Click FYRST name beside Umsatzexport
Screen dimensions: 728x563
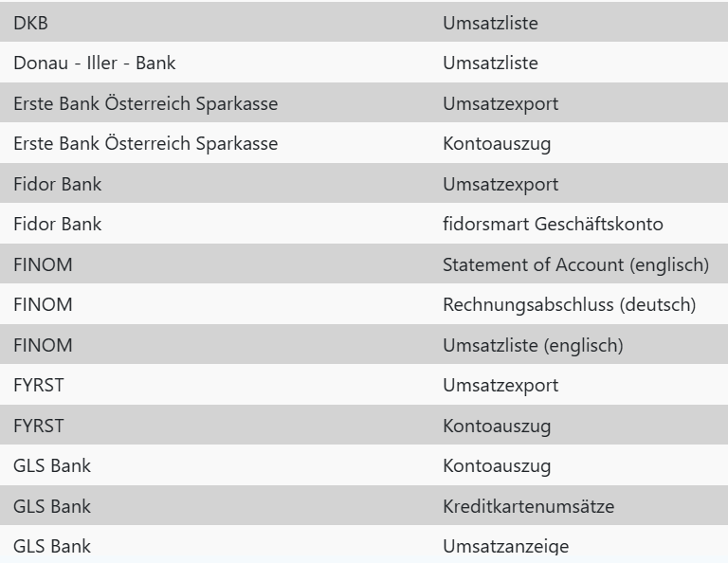point(39,386)
